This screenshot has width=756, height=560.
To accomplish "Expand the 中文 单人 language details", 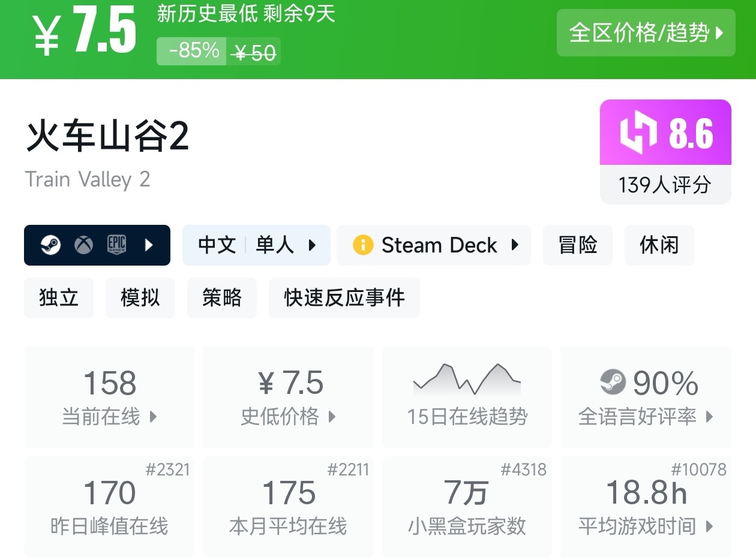I will click(x=256, y=245).
